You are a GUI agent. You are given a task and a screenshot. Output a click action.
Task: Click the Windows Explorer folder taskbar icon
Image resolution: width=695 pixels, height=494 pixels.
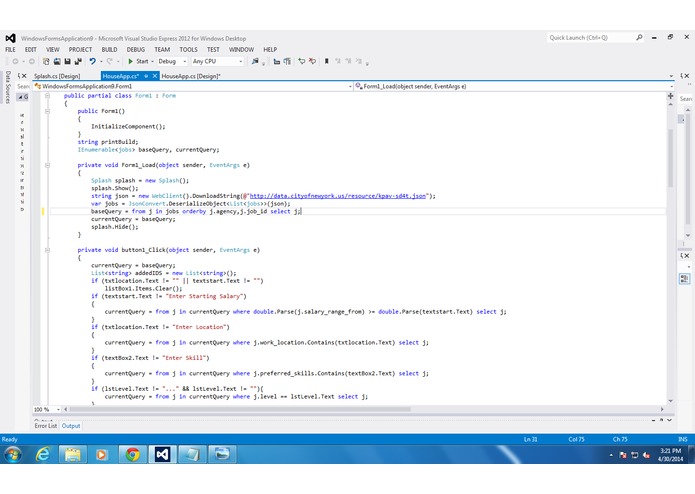click(73, 454)
